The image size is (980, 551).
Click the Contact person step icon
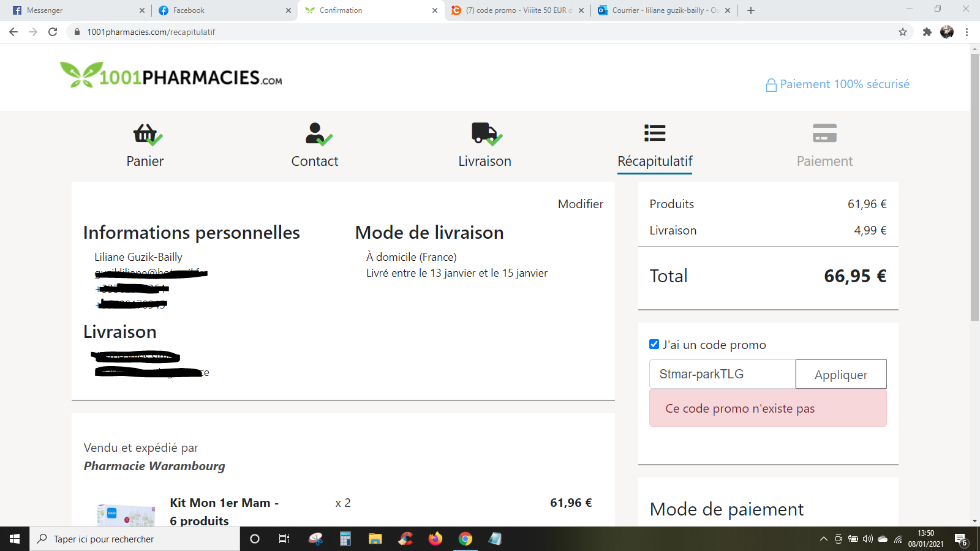point(316,133)
